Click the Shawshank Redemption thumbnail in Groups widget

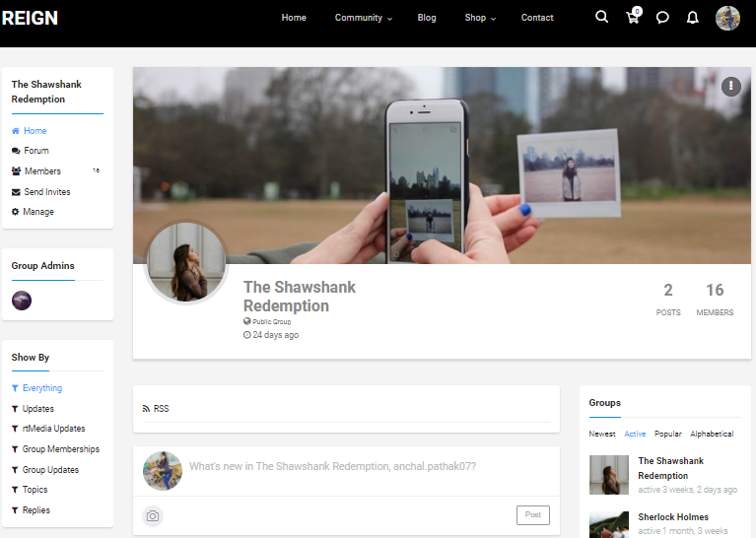click(x=609, y=475)
